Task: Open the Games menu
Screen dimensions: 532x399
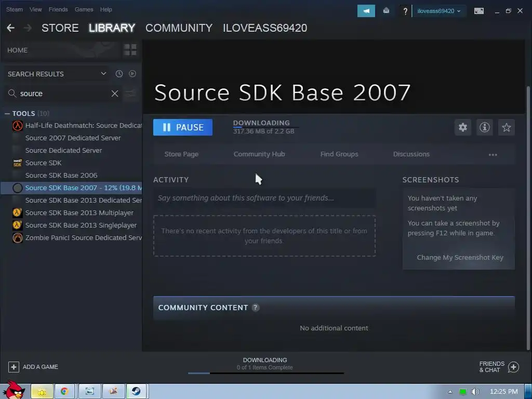Action: [84, 9]
